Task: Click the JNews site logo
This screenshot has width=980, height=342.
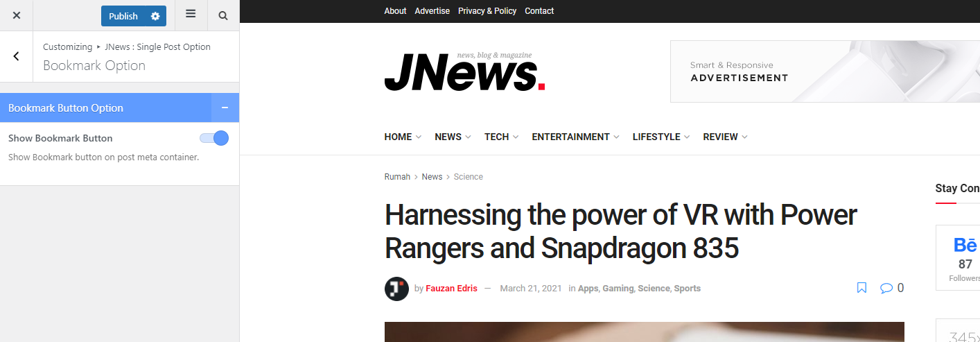Action: 464,71
